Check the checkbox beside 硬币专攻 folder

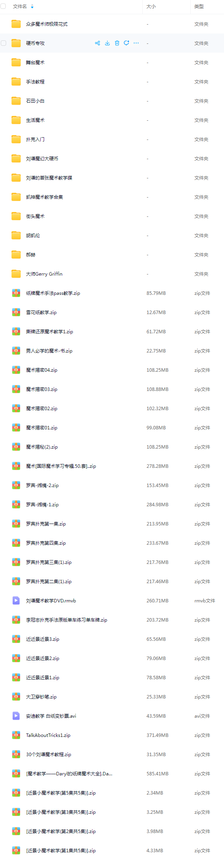pos(3,43)
